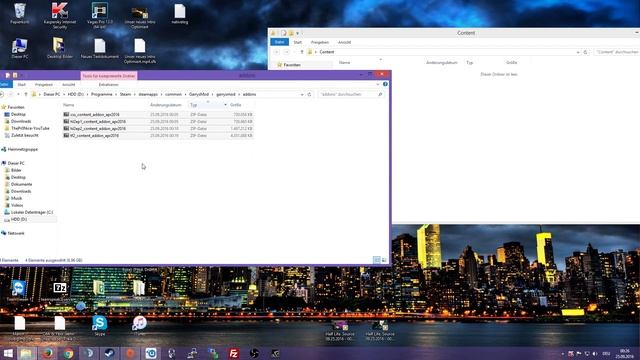
Task: Open the Ansicht tab in addons window
Action: 69,84
